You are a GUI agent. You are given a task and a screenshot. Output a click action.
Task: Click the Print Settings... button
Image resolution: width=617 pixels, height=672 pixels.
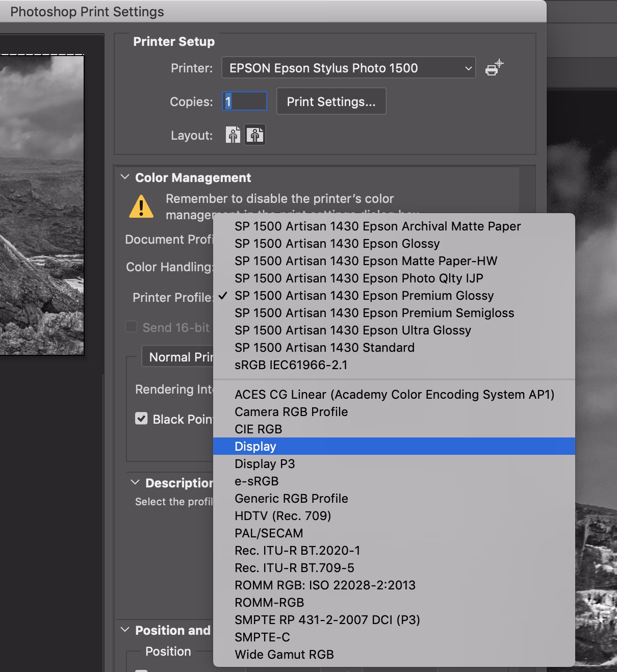tap(331, 101)
